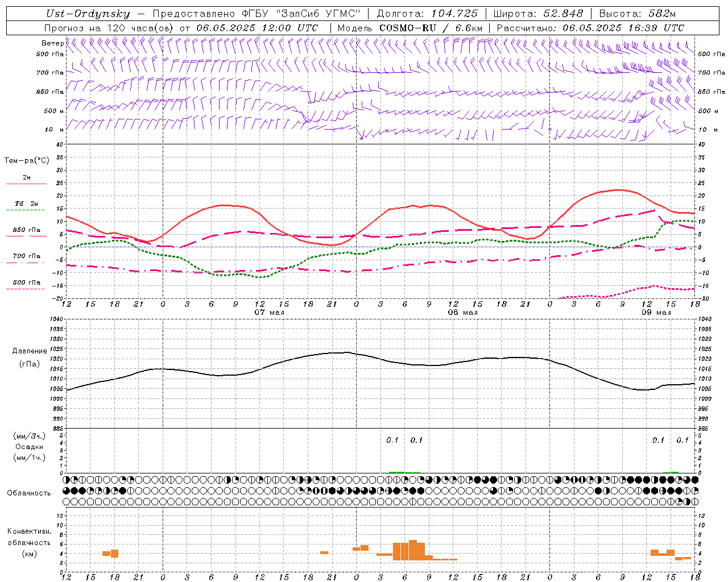Click the Облачность cloudiness label

point(29,493)
